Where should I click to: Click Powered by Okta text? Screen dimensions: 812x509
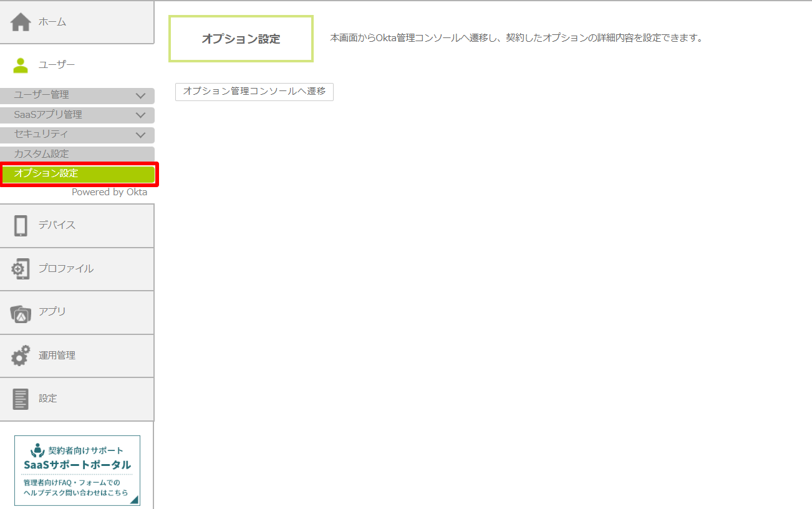(109, 192)
